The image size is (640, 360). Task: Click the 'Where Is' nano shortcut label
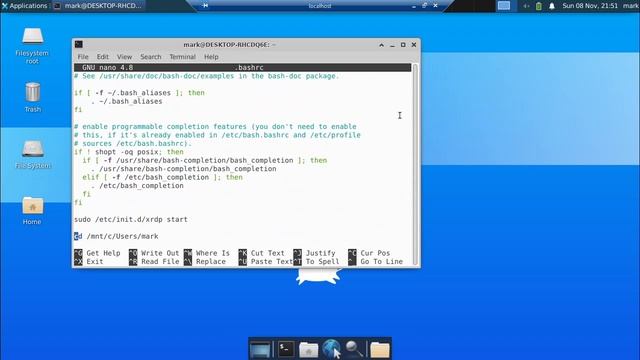tap(213, 253)
